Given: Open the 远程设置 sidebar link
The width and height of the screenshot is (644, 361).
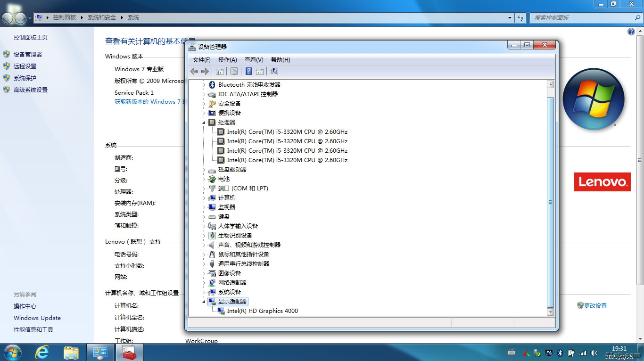Looking at the screenshot, I should 25,66.
